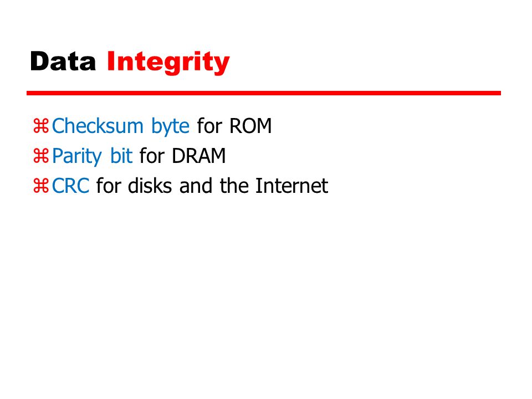The width and height of the screenshot is (532, 399).
Task: Click the word and in third bullet
Action: pyautogui.click(x=196, y=186)
